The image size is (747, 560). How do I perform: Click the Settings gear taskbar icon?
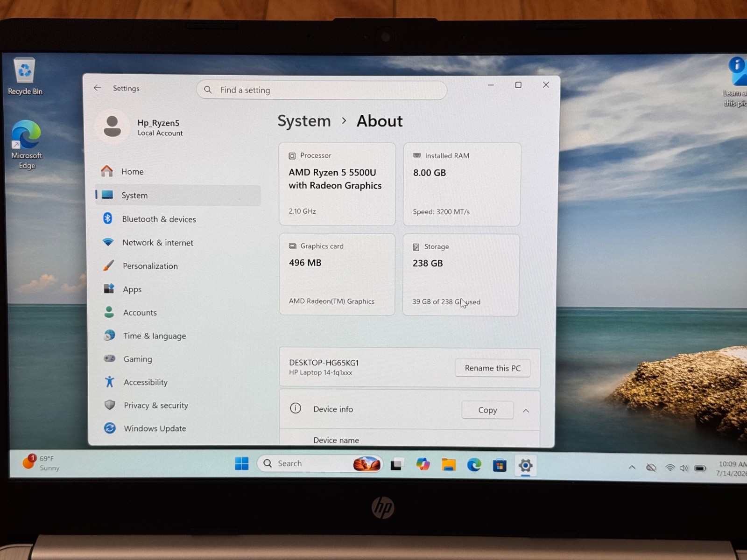click(x=525, y=465)
